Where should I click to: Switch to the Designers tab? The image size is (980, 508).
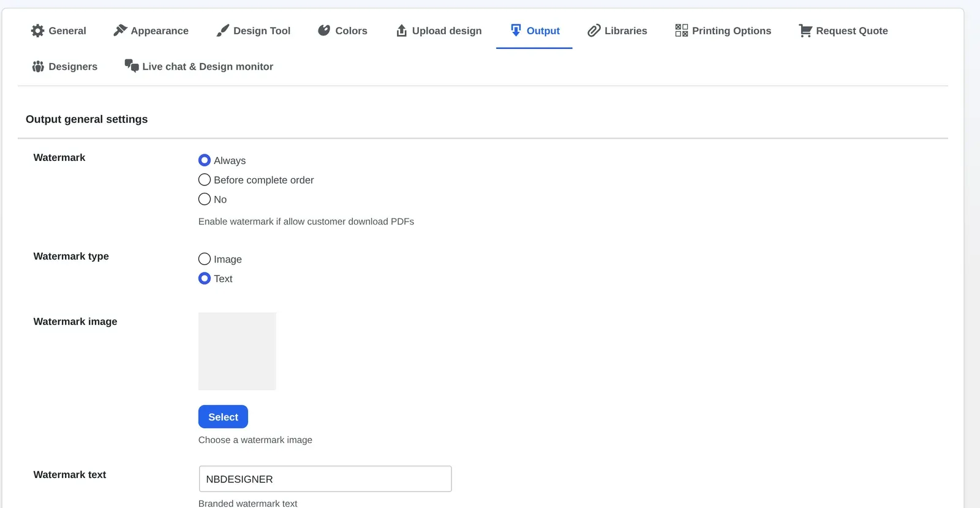64,66
